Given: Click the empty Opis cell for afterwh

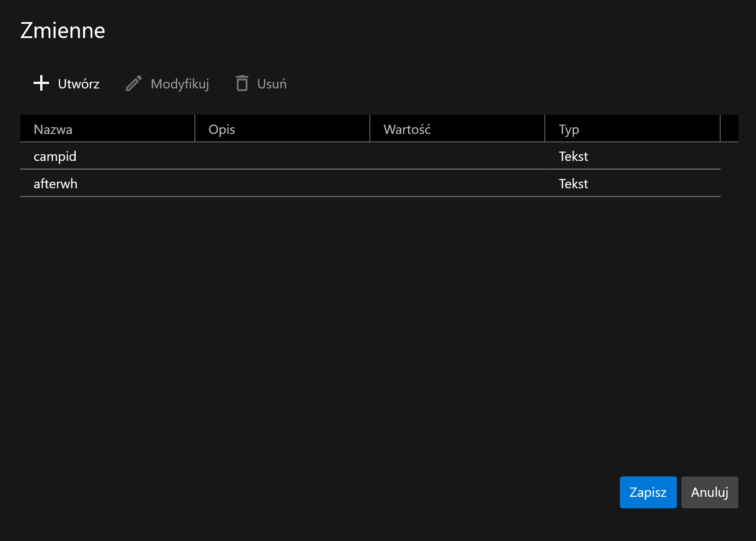Looking at the screenshot, I should click(282, 183).
